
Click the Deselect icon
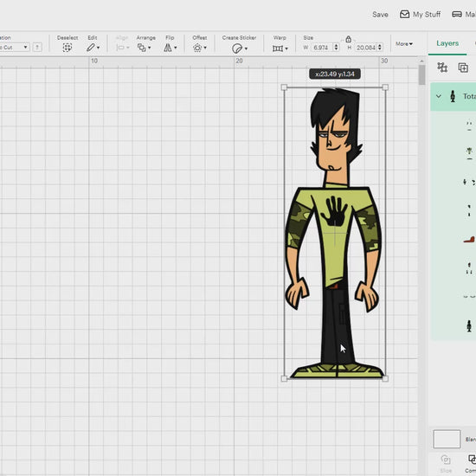(x=68, y=48)
